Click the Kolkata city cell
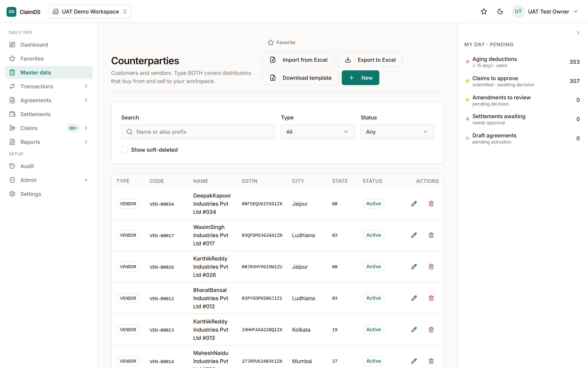Image resolution: width=588 pixels, height=368 pixels. (301, 330)
